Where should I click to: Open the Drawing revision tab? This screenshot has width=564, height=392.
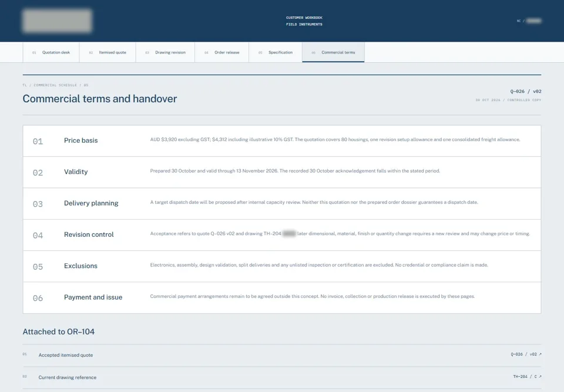pyautogui.click(x=166, y=52)
